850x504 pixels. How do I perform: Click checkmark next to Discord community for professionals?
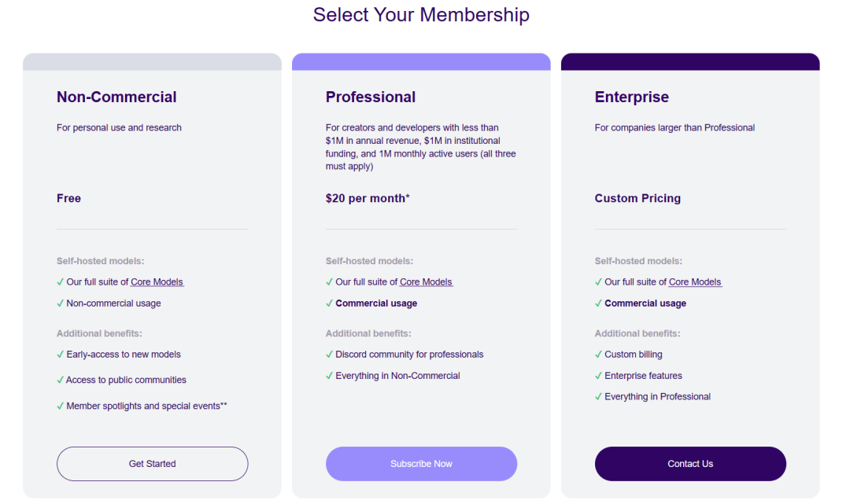pyautogui.click(x=330, y=355)
